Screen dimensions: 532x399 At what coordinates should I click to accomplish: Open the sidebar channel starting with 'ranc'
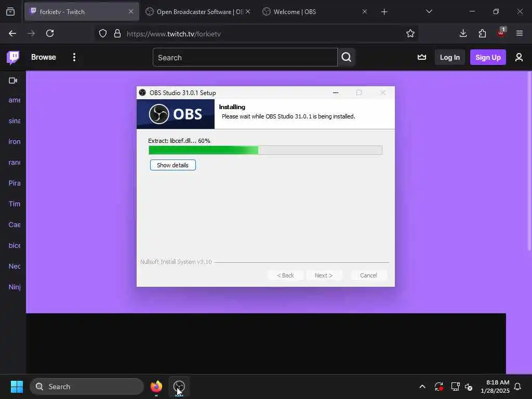tap(14, 163)
